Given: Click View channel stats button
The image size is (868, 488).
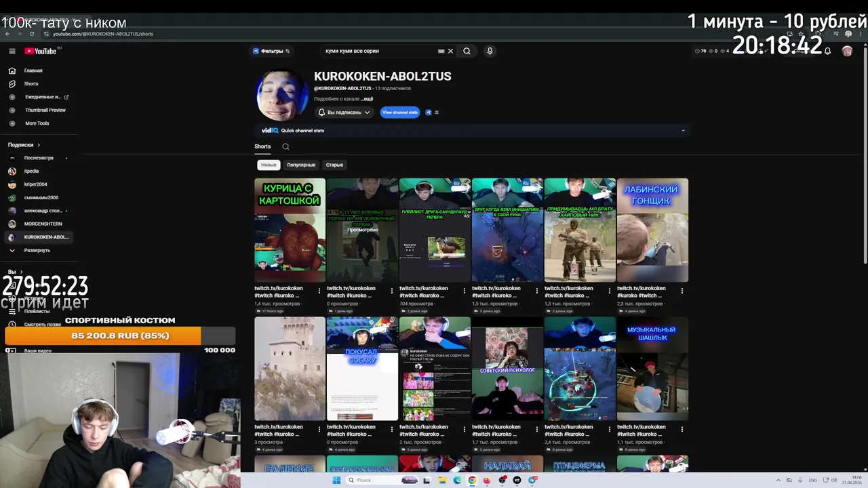Looking at the screenshot, I should coord(399,113).
